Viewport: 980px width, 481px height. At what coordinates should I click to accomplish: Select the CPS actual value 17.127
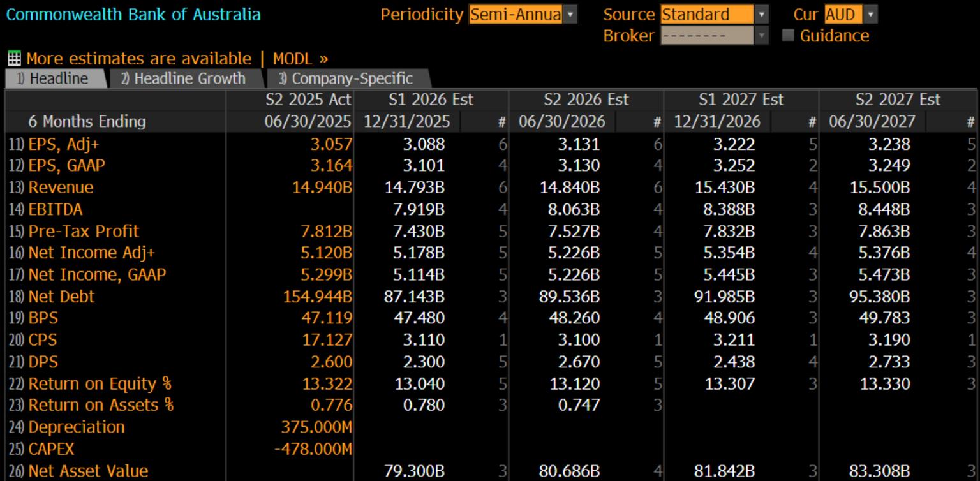click(327, 340)
